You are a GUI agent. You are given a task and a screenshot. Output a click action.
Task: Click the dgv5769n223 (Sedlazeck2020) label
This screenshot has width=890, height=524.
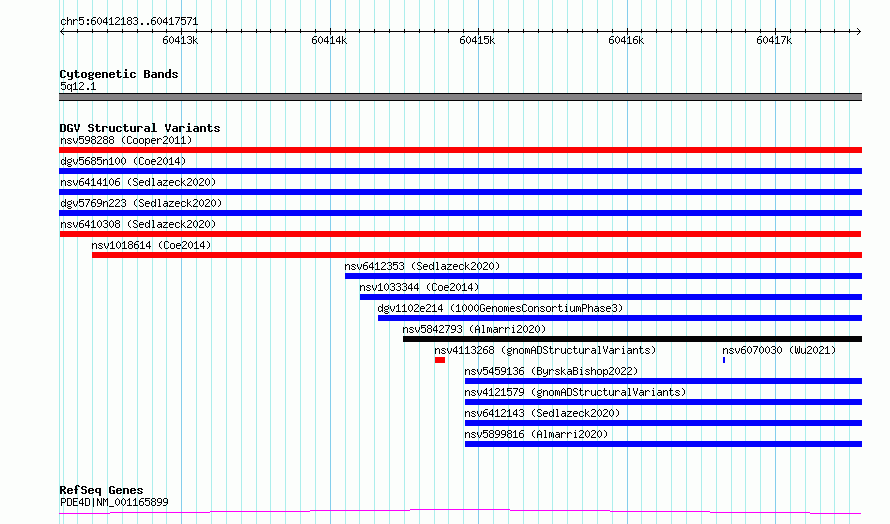[x=141, y=203]
